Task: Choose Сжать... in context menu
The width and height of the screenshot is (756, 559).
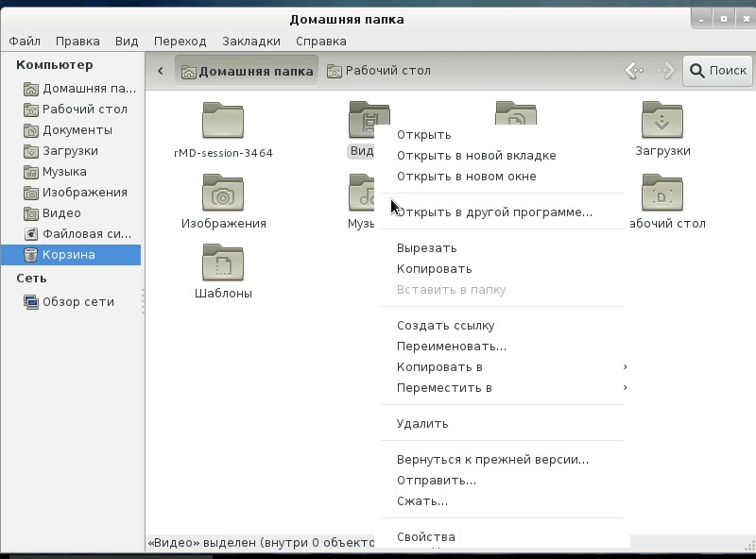Action: (502, 501)
